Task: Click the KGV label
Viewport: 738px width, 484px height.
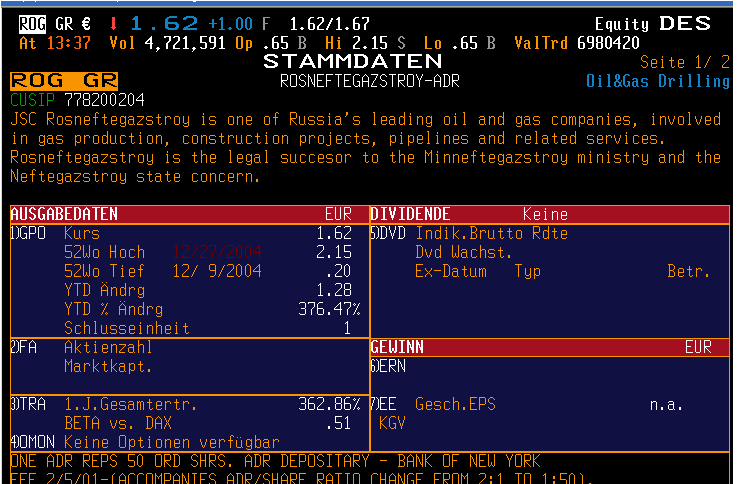Action: (392, 423)
